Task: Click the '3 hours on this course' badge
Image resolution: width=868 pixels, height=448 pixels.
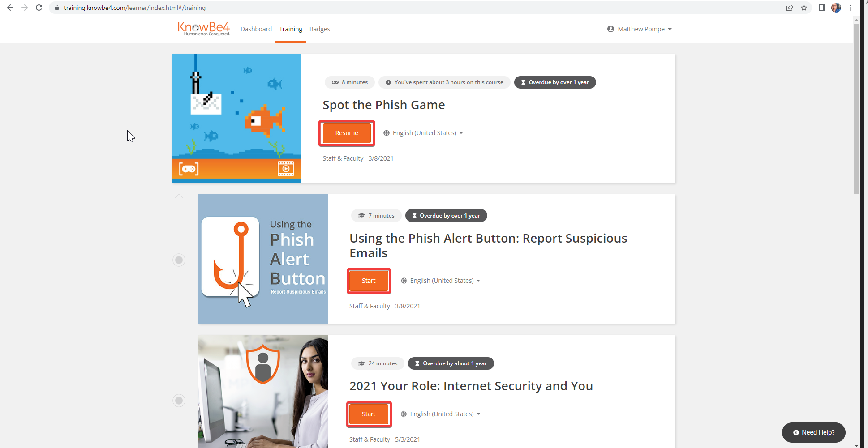Action: tap(444, 82)
